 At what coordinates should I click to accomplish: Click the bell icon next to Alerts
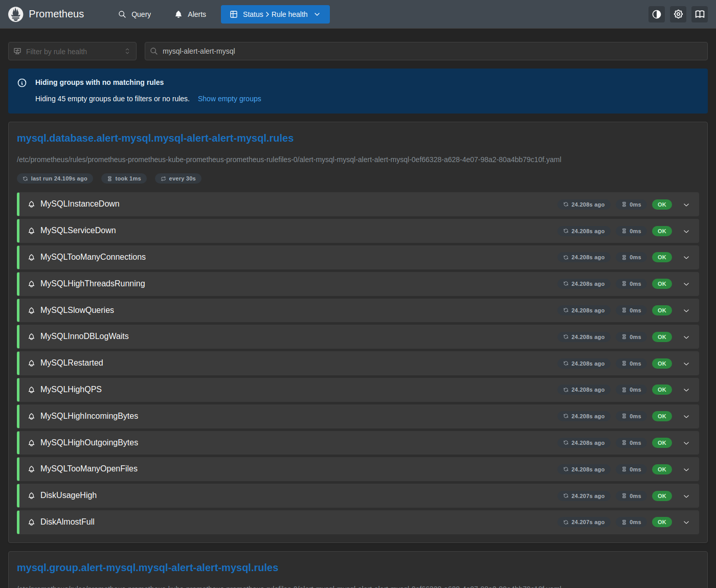[178, 14]
